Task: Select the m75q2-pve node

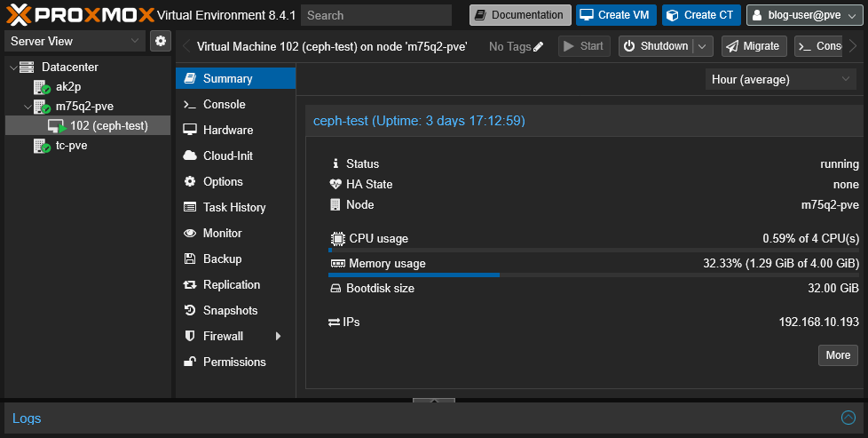Action: coord(84,107)
